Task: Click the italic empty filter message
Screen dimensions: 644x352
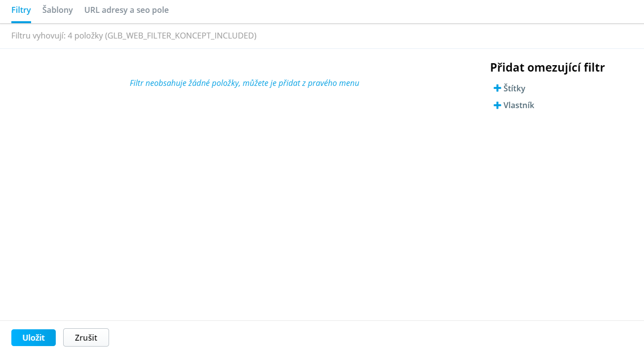Action: pos(244,83)
